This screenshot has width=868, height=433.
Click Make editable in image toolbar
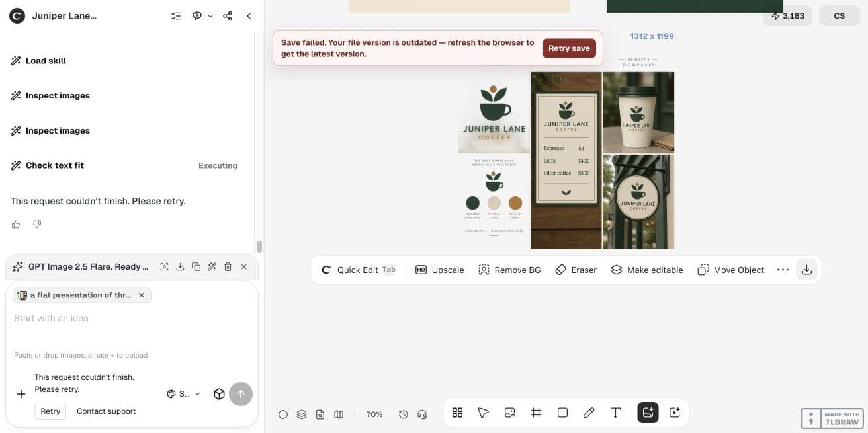tap(646, 270)
